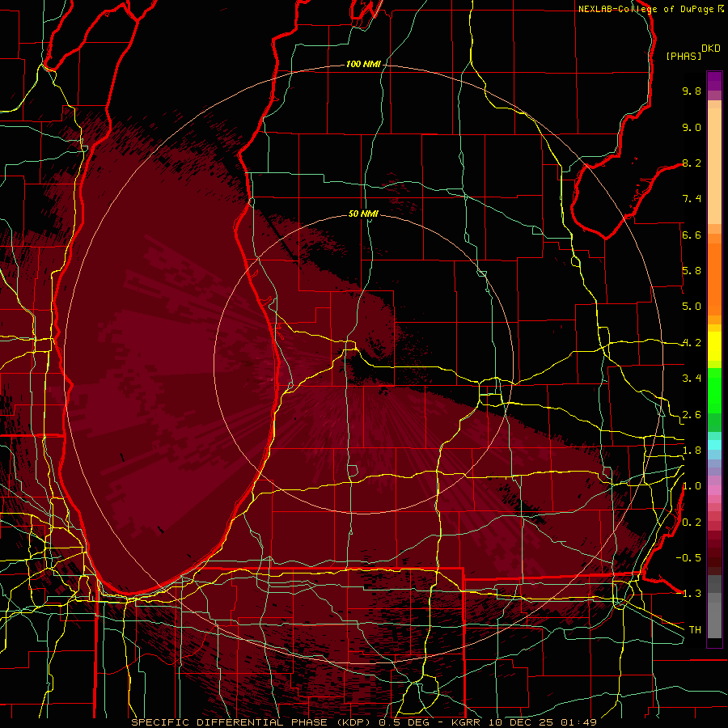
Task: Click the 4.2 value on the color scale
Action: tap(692, 343)
